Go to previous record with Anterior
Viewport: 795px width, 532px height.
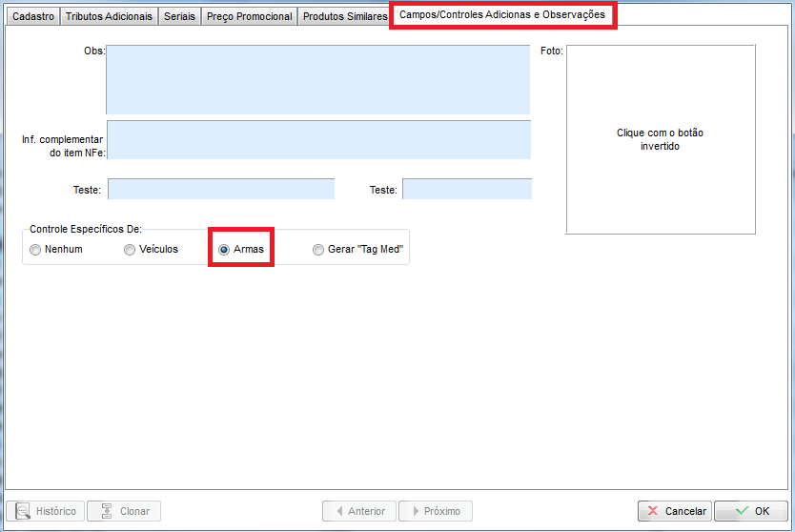(x=358, y=511)
